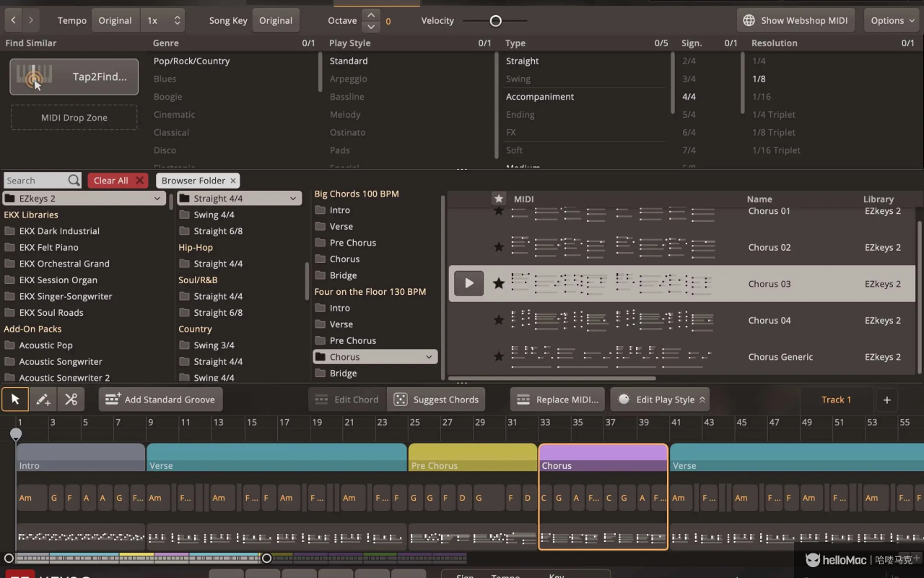Click the MIDI column header
Image resolution: width=924 pixels, height=578 pixels.
[523, 199]
